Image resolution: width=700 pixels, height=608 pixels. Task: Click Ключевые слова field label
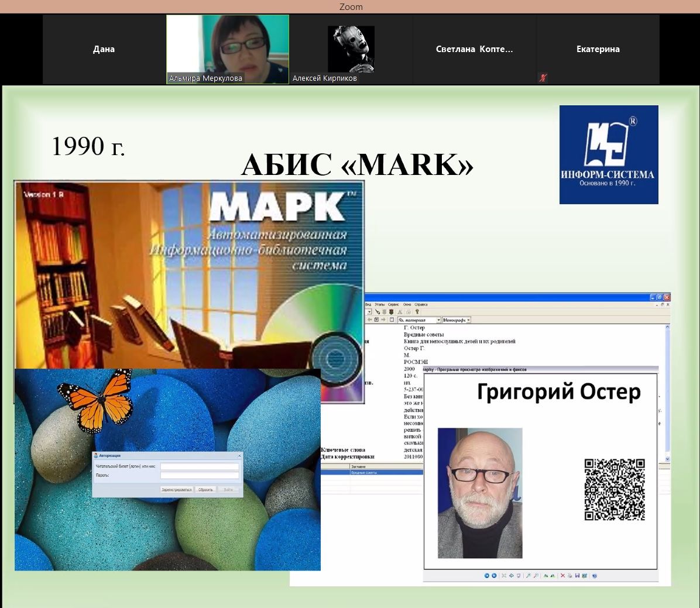343,450
